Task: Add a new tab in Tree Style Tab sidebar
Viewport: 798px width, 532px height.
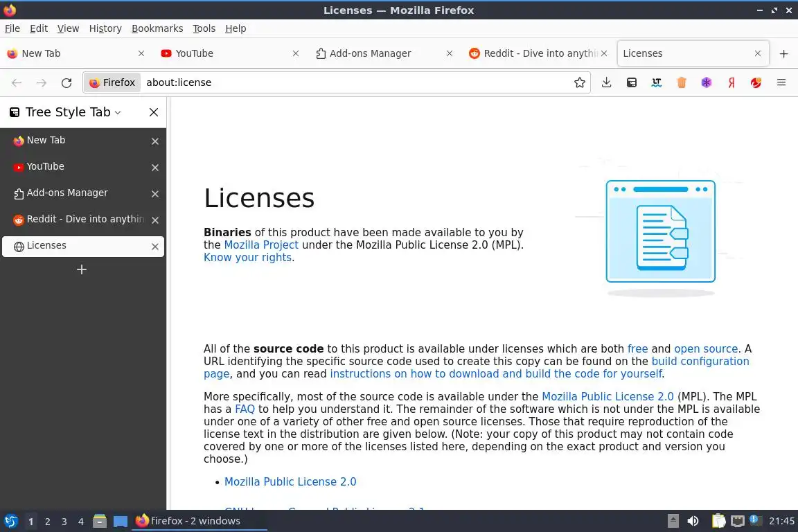Action: 82,269
